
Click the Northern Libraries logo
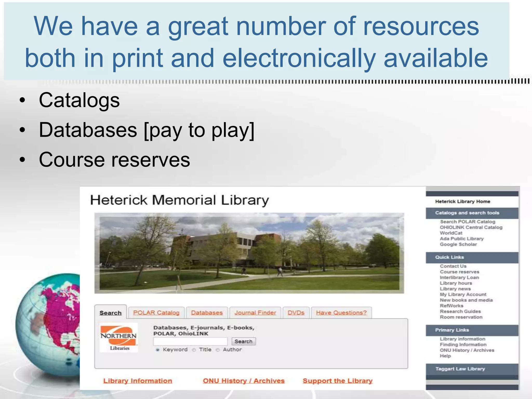point(119,338)
